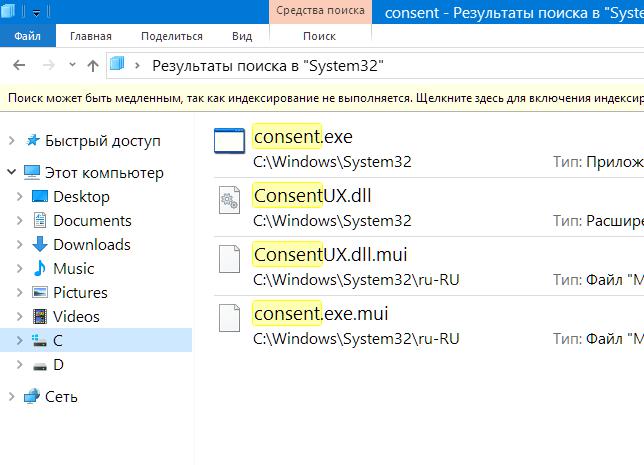Click the path under consent.exe.mui
The height and width of the screenshot is (465, 644).
356,339
